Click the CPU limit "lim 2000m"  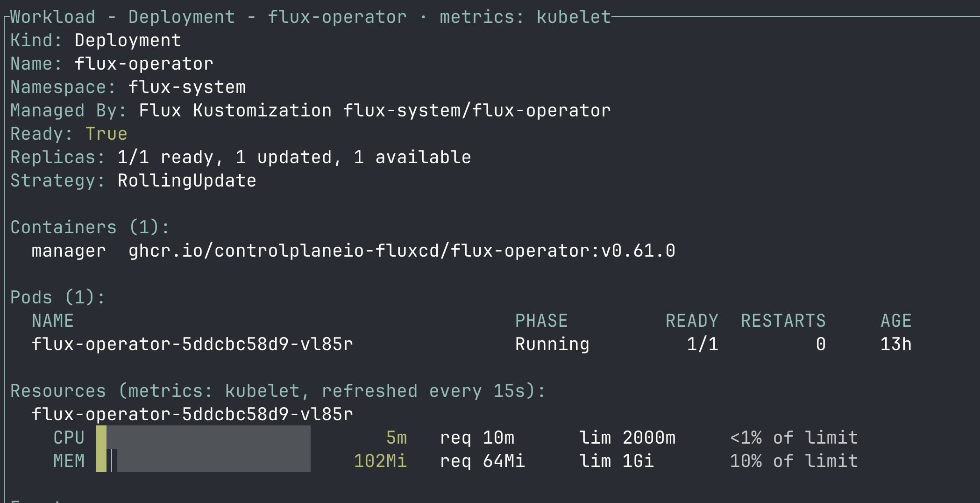627,438
